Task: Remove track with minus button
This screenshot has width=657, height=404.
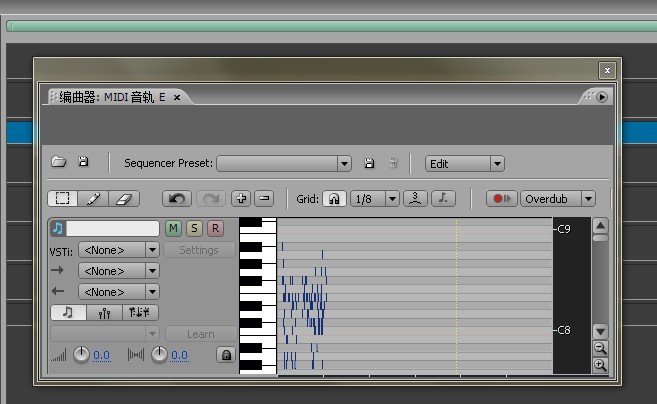Action: (264, 198)
